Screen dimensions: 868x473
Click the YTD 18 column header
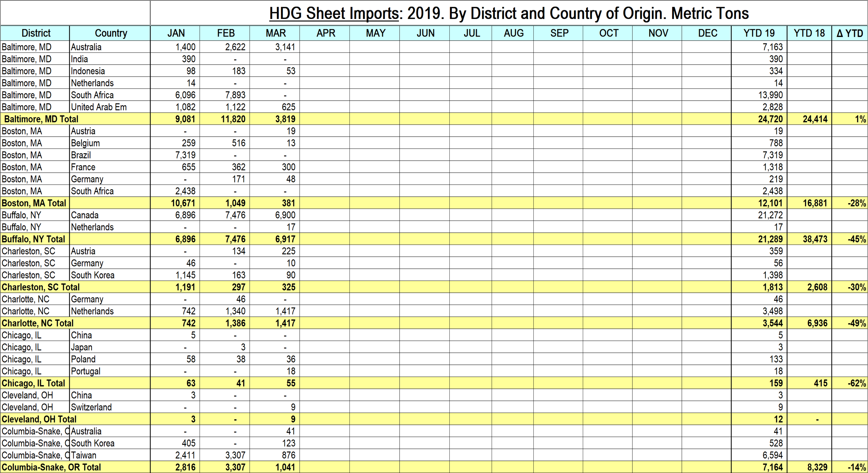point(809,33)
